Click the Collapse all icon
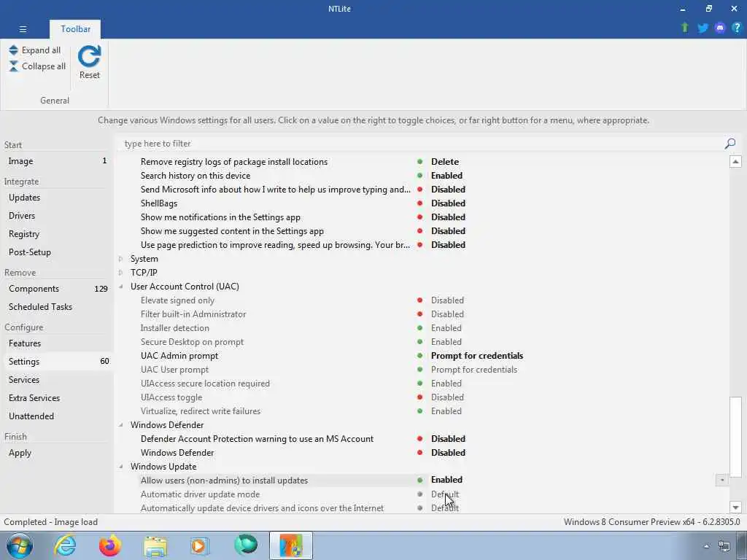The height and width of the screenshot is (560, 747). point(13,66)
